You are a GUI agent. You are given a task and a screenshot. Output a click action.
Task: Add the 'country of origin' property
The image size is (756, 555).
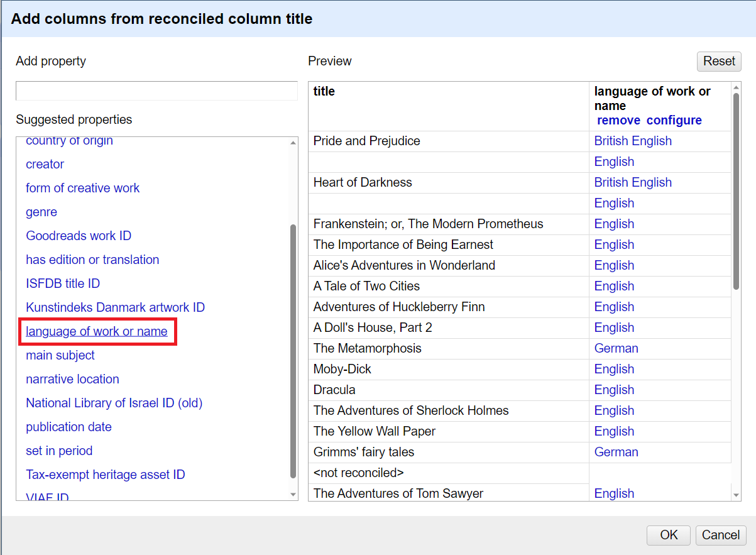tap(69, 141)
